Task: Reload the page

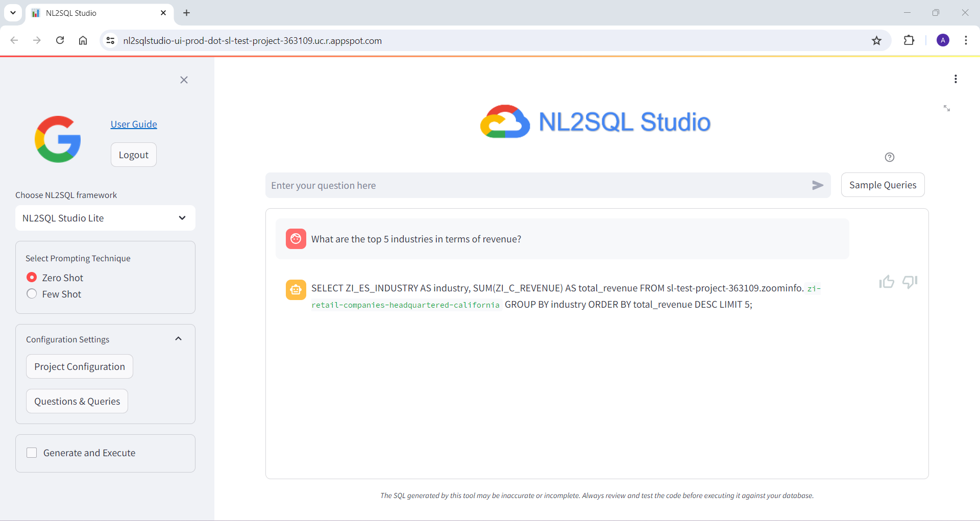Action: pyautogui.click(x=60, y=40)
